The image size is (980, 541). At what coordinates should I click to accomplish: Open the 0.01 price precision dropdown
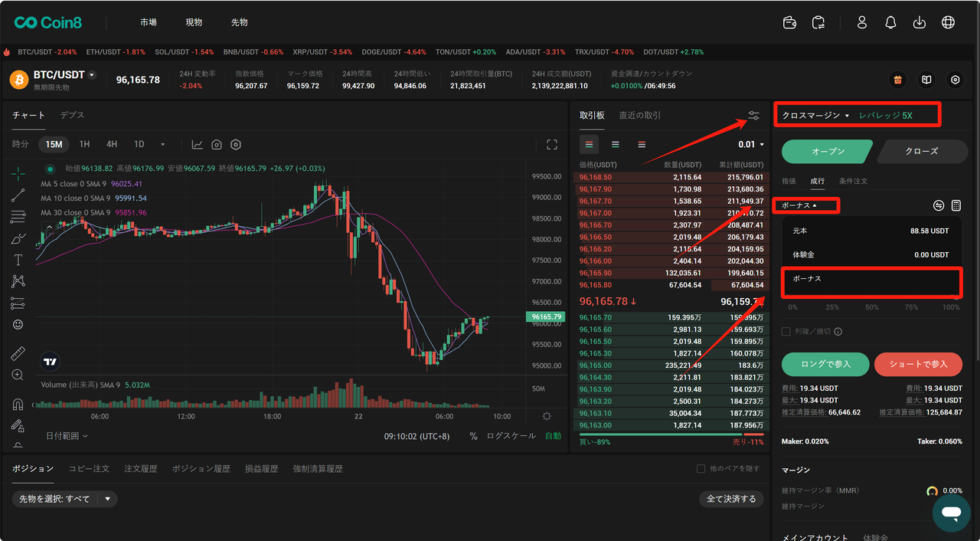(x=750, y=144)
